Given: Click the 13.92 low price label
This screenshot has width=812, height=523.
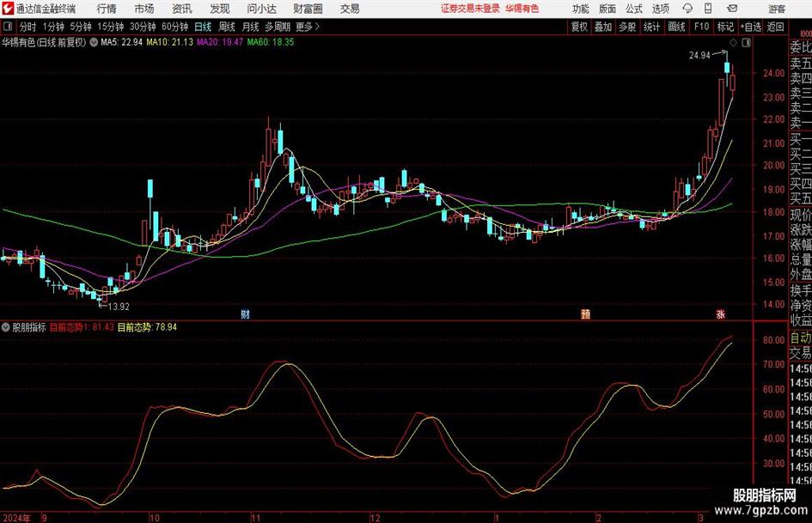Looking at the screenshot, I should coord(119,307).
